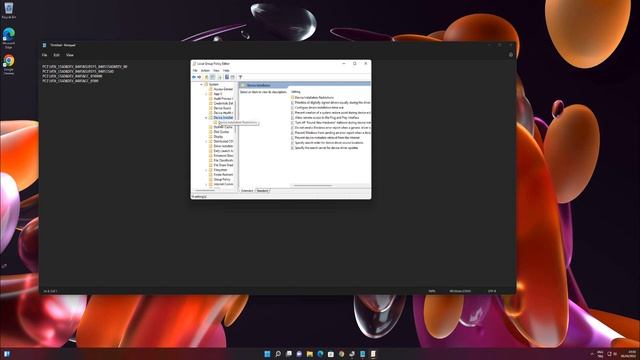Open the taskbar Search magnifier
Screen dimensions: 640x360
278,353
